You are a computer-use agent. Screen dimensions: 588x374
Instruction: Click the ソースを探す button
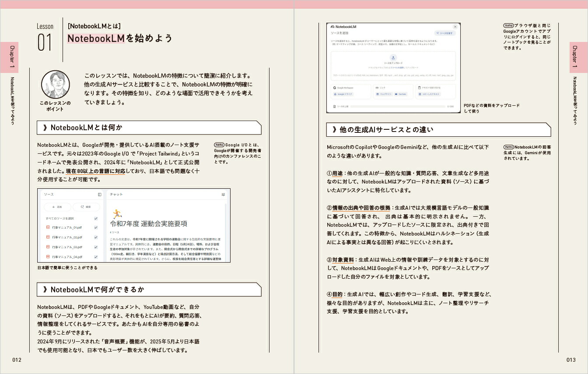(x=444, y=33)
